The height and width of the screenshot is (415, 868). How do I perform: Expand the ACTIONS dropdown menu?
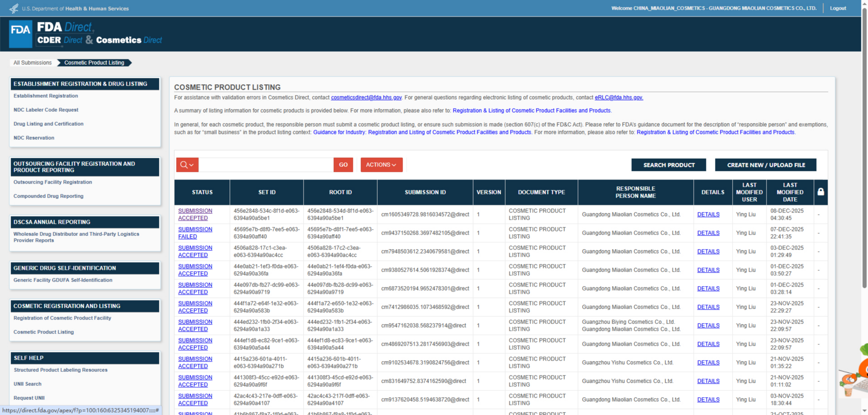(381, 165)
